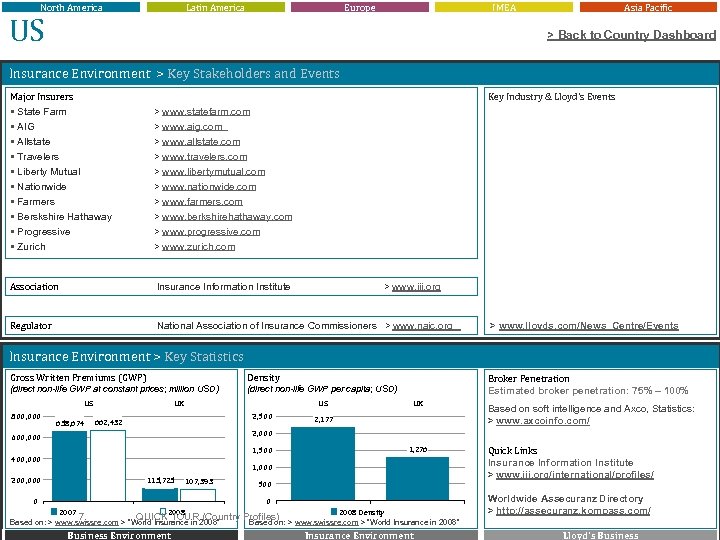Click the 2007 legend swatch
The image size is (720, 540).
point(54,512)
